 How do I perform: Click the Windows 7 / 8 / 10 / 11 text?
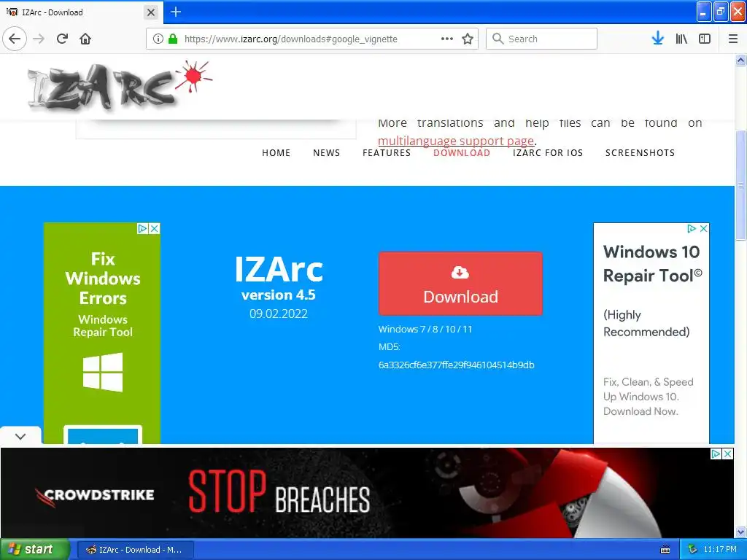click(425, 329)
